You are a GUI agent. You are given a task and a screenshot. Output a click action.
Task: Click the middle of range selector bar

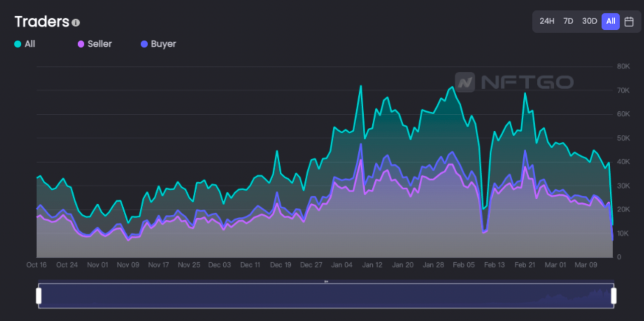(326, 296)
